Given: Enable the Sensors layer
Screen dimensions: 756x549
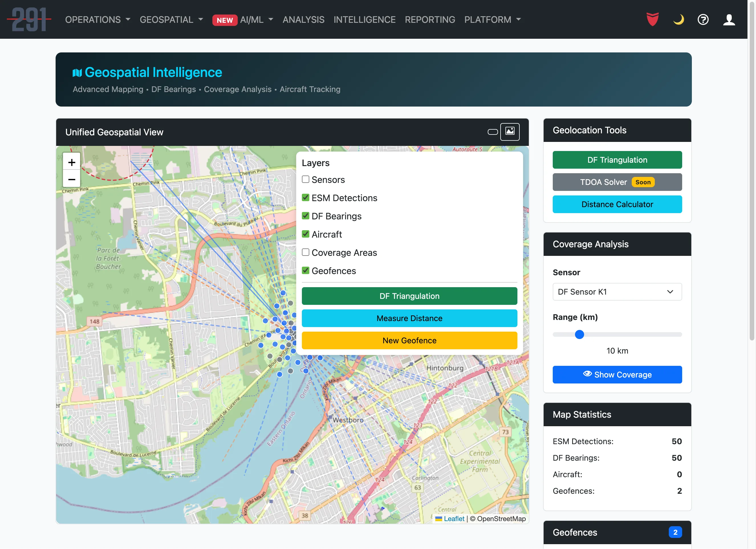Looking at the screenshot, I should click(x=305, y=179).
